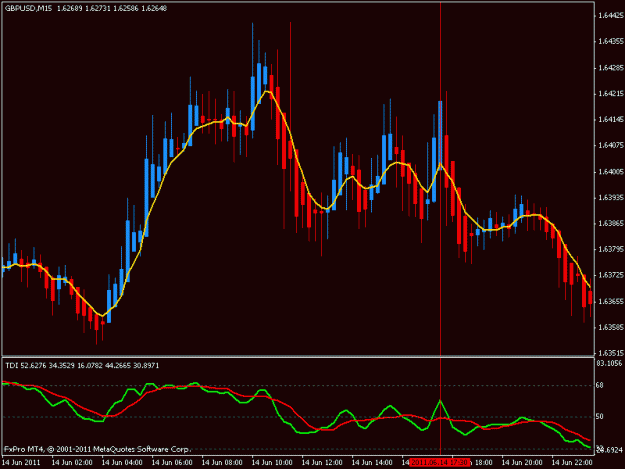Click the 14 Jun 14:00 time label
Image resolution: width=625 pixels, height=469 pixels.
pyautogui.click(x=372, y=463)
